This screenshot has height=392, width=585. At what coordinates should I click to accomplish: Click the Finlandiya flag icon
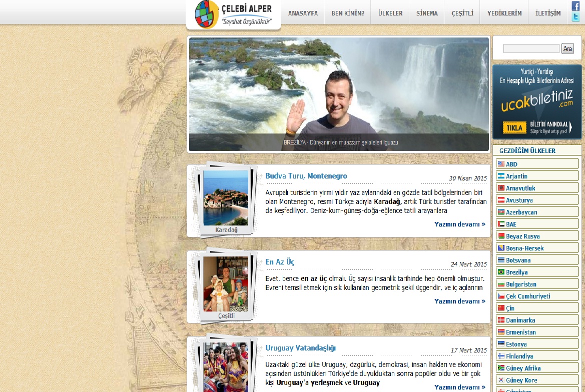(x=501, y=356)
